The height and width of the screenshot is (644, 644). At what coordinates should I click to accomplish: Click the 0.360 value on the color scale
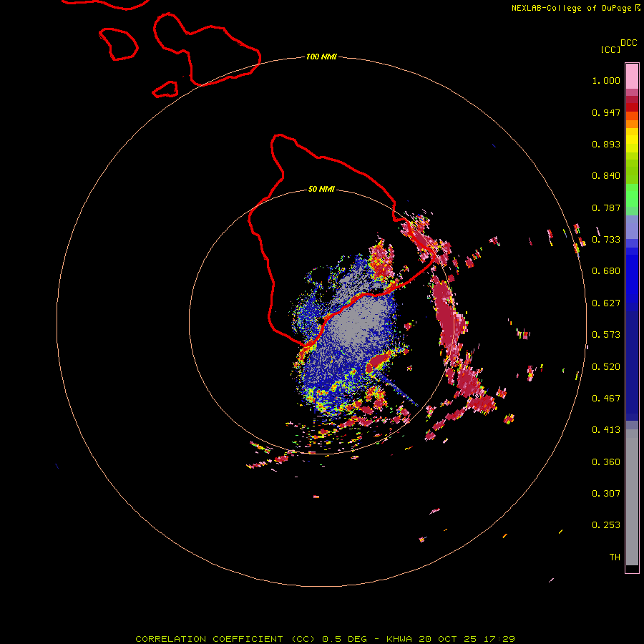tap(606, 462)
